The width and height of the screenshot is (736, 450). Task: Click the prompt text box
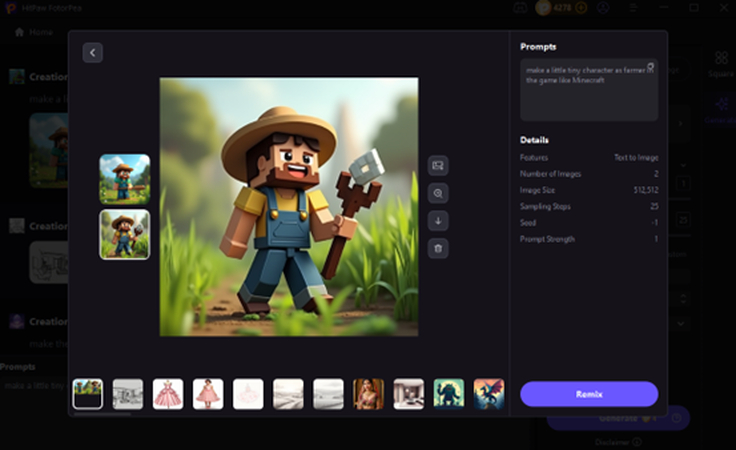pos(588,90)
